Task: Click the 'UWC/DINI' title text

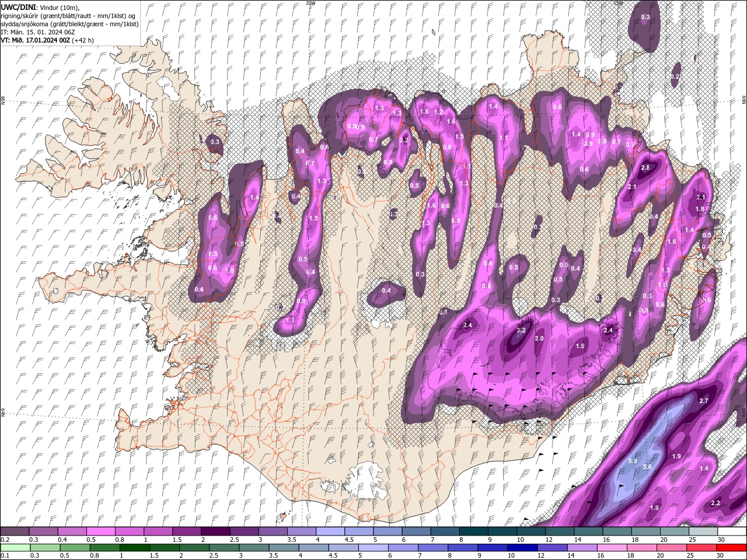Action: pyautogui.click(x=18, y=7)
